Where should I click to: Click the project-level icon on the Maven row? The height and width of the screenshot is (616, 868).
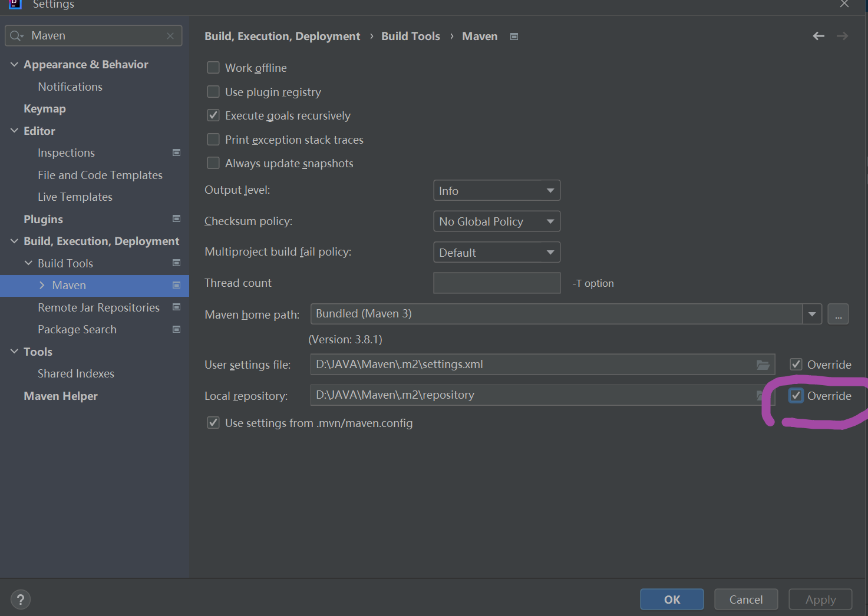click(176, 285)
